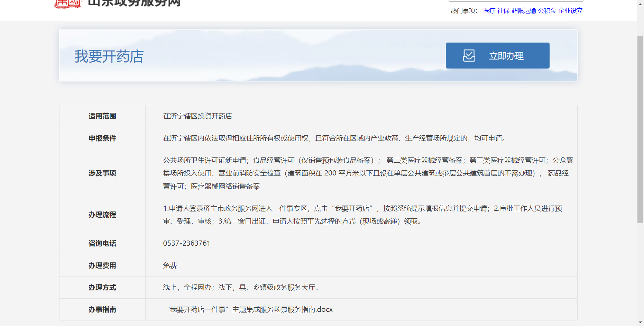Click the 办理流程 row label

[102, 215]
